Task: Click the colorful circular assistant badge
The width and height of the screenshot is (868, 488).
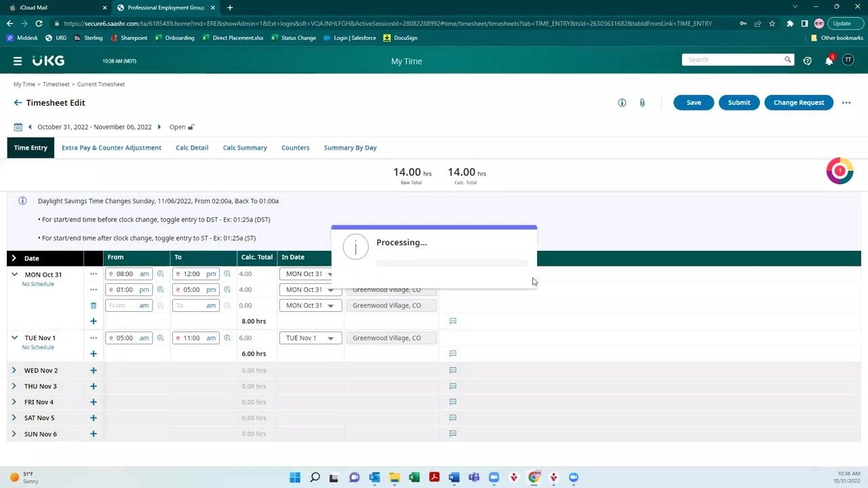Action: click(840, 171)
